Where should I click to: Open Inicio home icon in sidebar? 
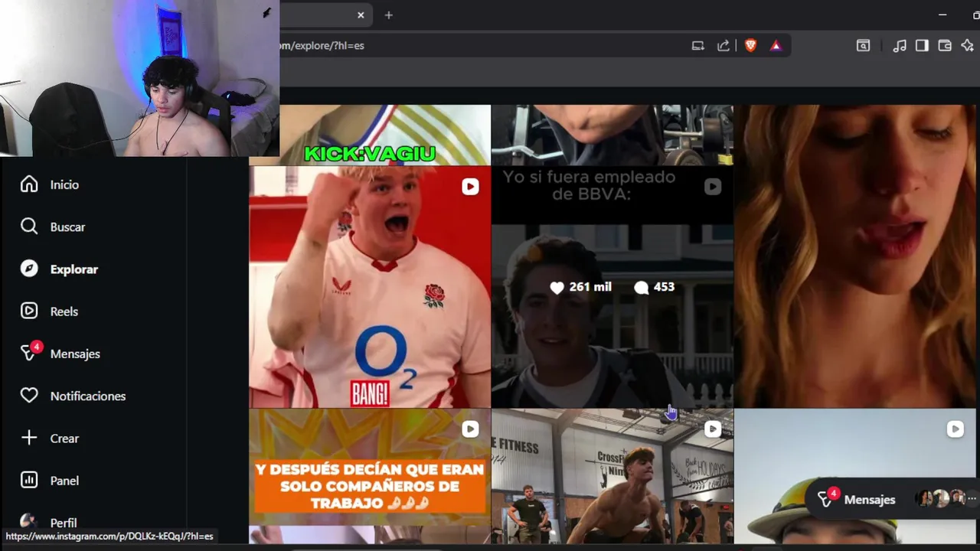[x=29, y=184]
